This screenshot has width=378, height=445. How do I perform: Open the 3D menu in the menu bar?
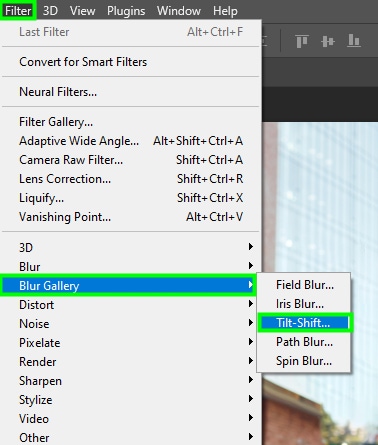(50, 11)
